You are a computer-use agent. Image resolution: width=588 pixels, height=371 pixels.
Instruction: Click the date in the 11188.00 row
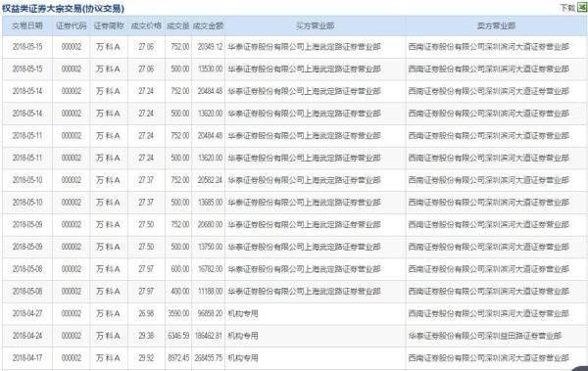point(27,291)
